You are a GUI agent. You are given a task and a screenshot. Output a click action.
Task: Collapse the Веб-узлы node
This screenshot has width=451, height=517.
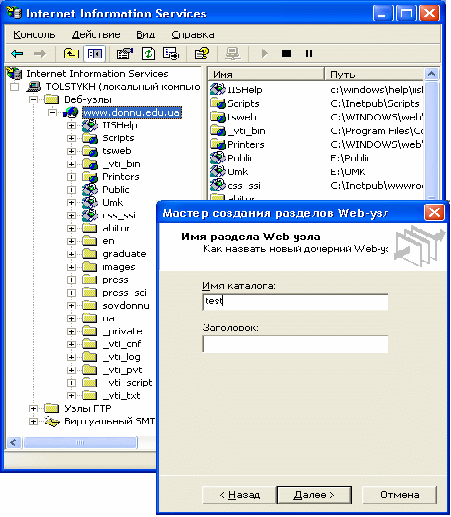click(x=33, y=99)
